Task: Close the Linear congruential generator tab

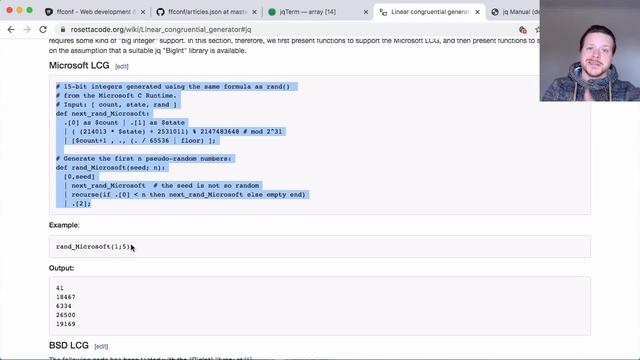Action: click(x=478, y=12)
